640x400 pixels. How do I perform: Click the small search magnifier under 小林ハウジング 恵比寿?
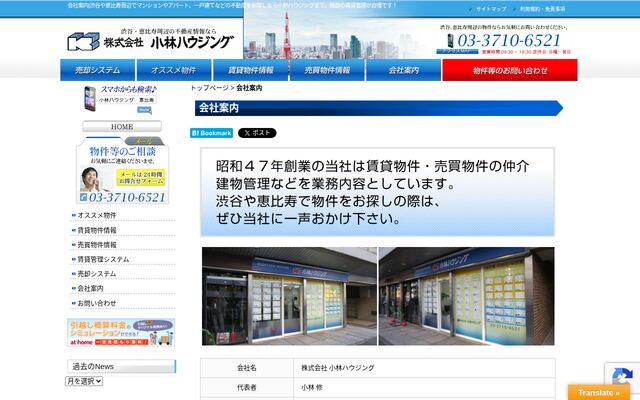tap(144, 110)
